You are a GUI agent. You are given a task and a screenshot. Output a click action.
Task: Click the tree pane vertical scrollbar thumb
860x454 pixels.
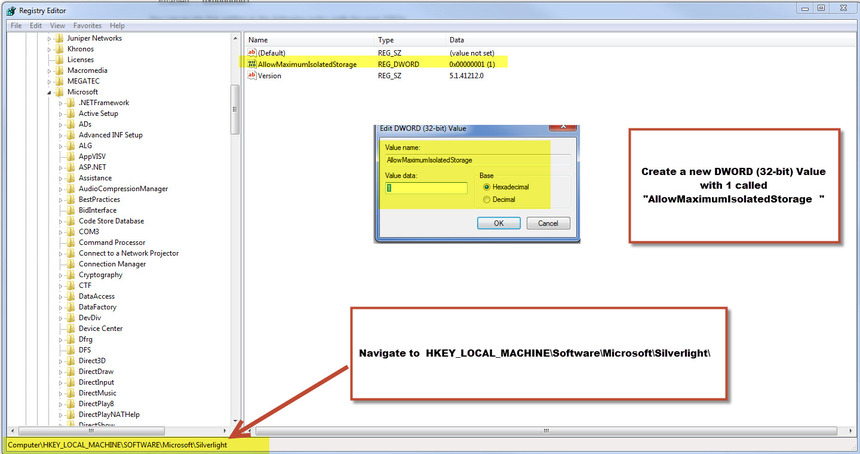[x=235, y=110]
